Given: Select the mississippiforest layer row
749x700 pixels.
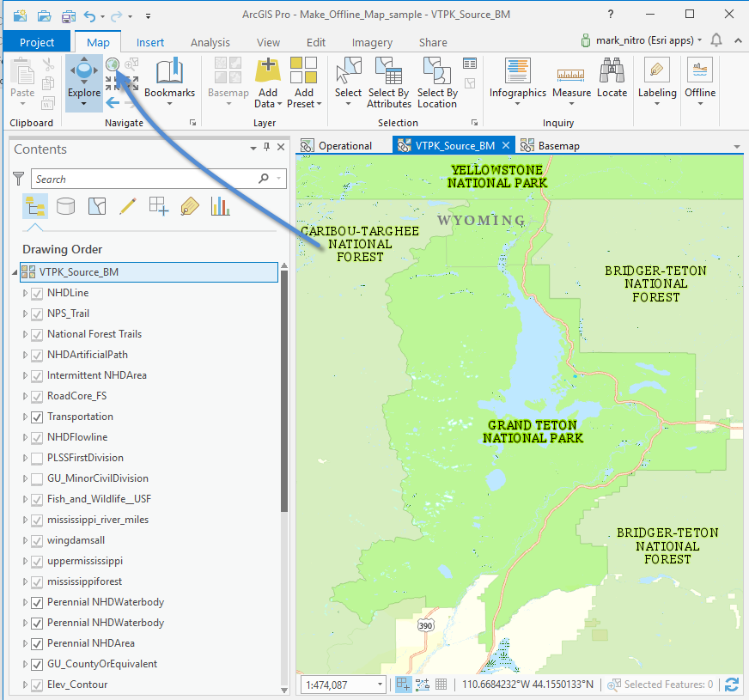Looking at the screenshot, I should click(84, 581).
